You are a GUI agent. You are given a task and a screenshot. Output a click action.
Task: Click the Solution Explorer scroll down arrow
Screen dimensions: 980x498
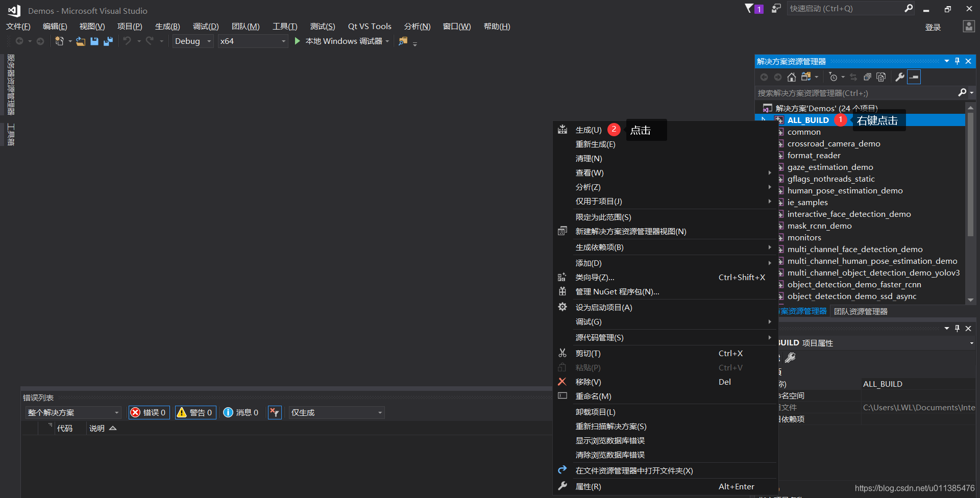(x=970, y=300)
